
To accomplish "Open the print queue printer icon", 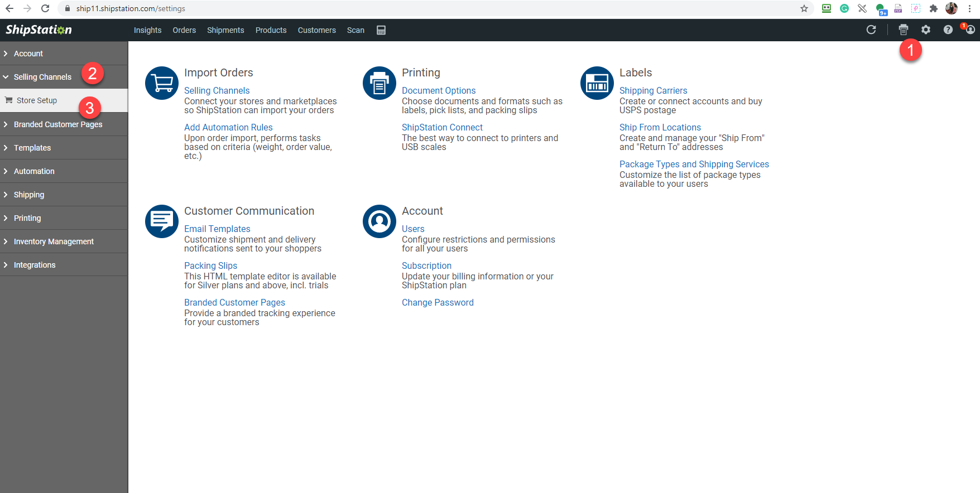I will [904, 30].
